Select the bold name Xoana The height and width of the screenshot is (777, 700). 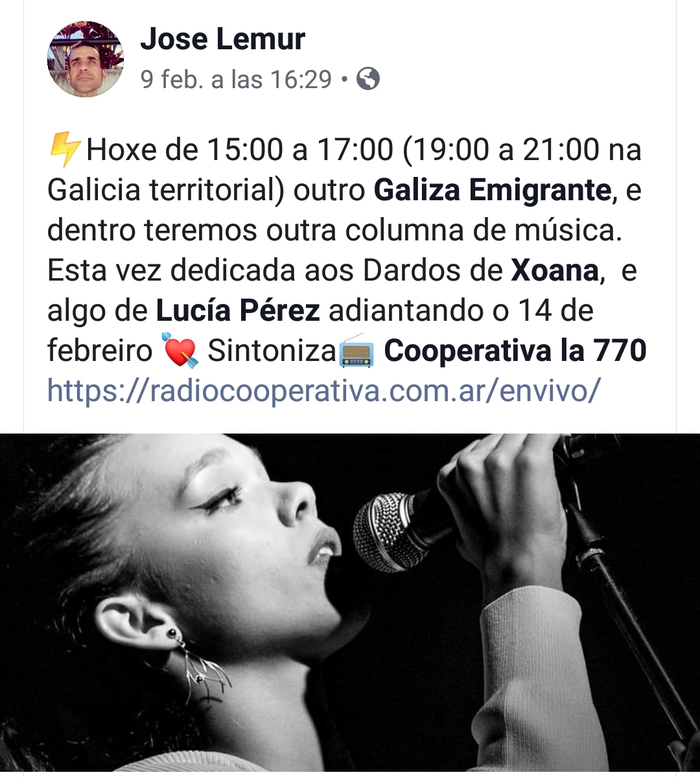pos(555,271)
